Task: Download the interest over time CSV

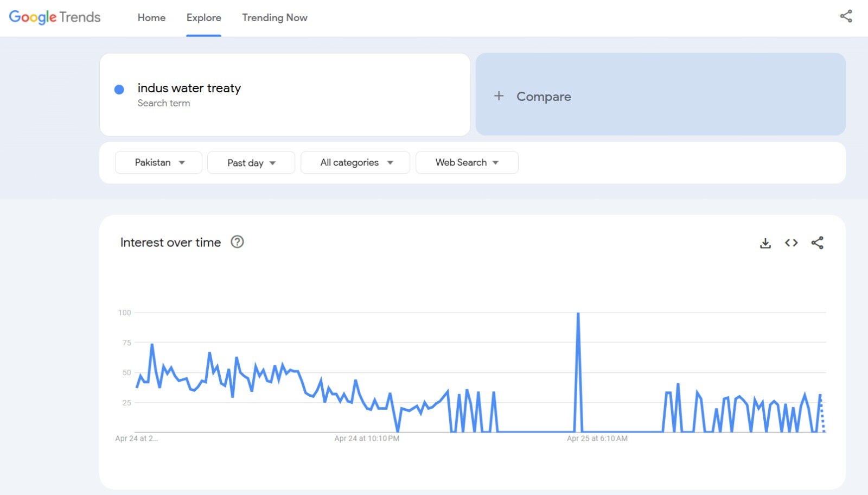Action: pos(765,243)
